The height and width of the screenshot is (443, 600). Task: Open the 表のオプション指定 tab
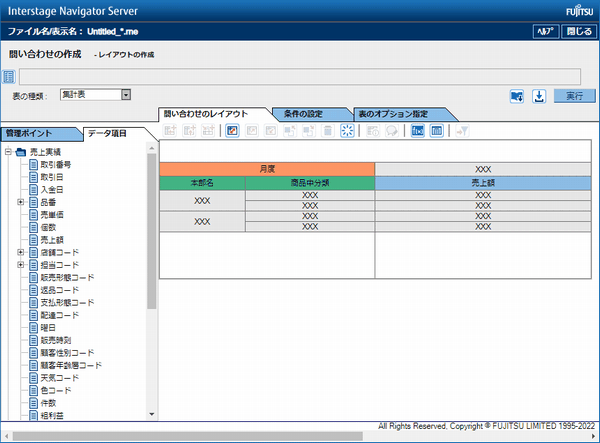point(395,114)
